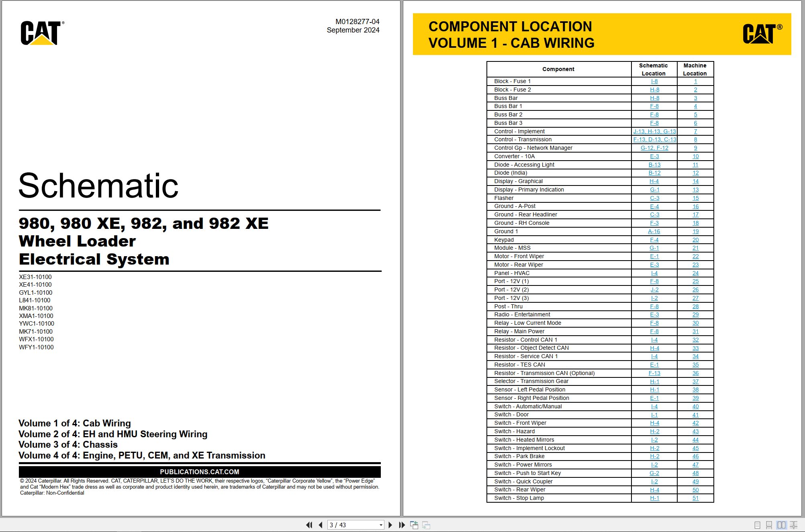Click the serial prefix WFY1-10100
805x532 pixels.
point(36,347)
